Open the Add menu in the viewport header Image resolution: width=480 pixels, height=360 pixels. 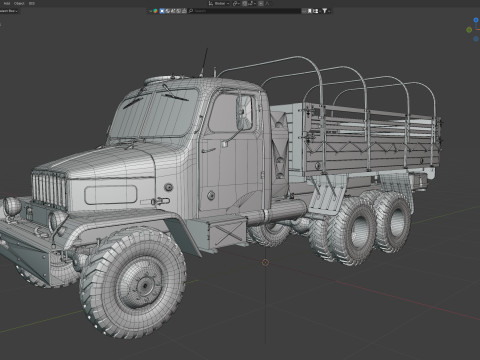click(x=7, y=3)
